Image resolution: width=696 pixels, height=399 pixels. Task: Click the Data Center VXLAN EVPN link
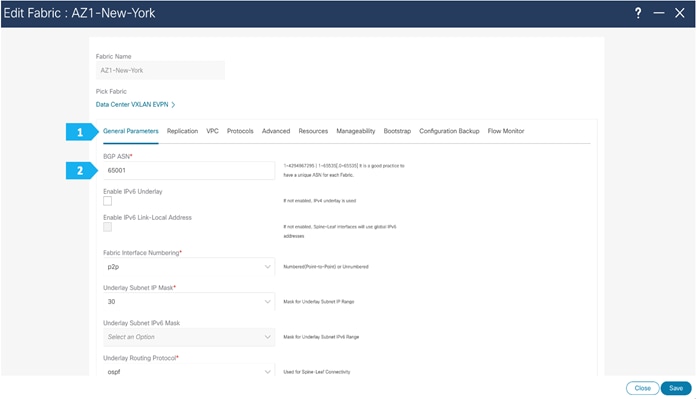132,105
